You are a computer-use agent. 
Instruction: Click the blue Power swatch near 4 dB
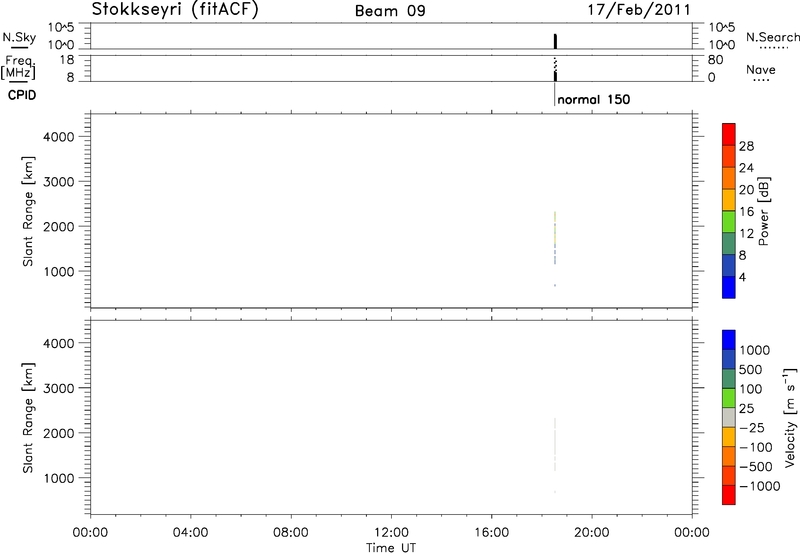[x=729, y=287]
